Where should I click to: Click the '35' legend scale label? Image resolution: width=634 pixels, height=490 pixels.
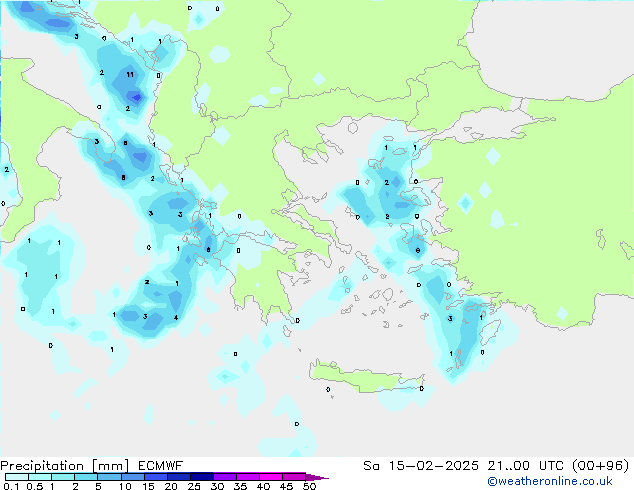tap(240, 486)
